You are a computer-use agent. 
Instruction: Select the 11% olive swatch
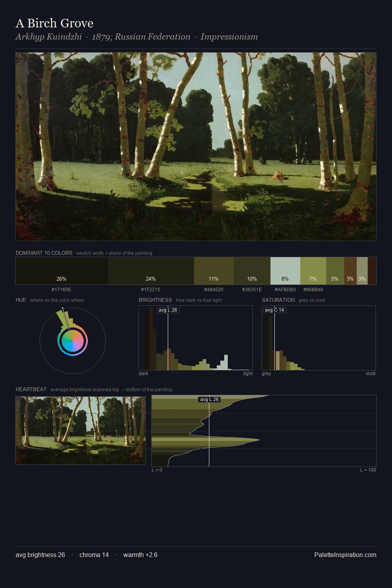click(214, 271)
